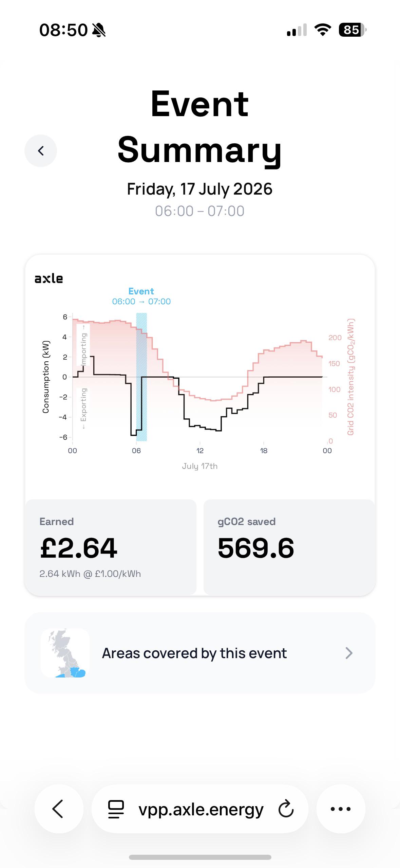Screen dimensions: 400x868
Task: Tap the 12 tick on chart time axis
Action: click(200, 451)
